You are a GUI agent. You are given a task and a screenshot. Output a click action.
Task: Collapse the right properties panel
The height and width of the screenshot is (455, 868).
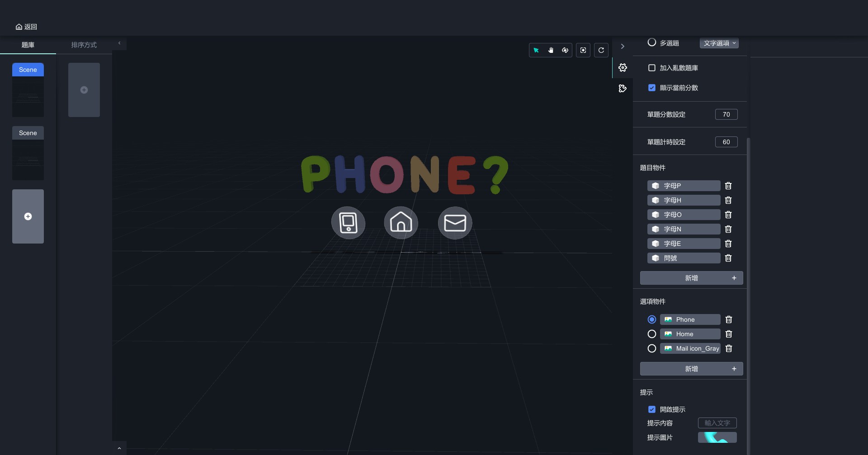623,47
